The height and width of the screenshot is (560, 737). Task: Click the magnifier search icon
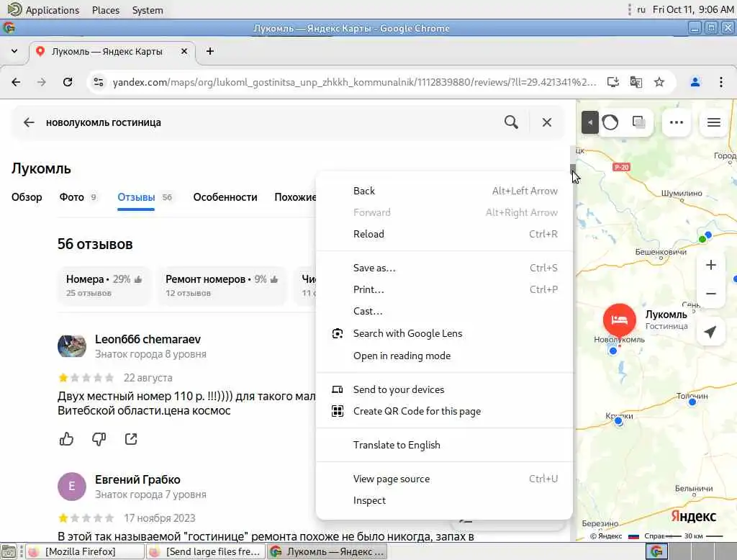[511, 122]
